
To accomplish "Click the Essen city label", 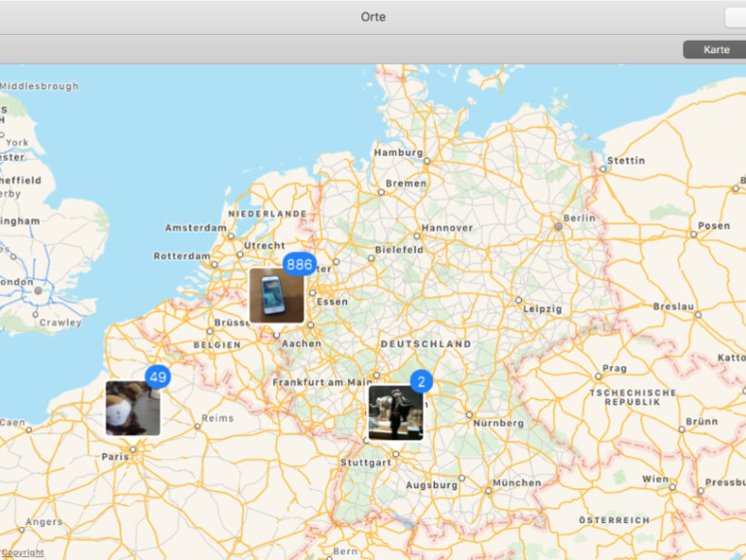I will click(332, 301).
